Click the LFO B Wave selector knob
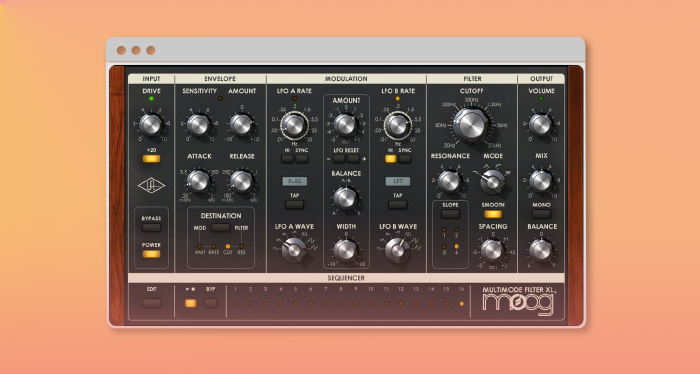This screenshot has width=700, height=374. (x=397, y=250)
